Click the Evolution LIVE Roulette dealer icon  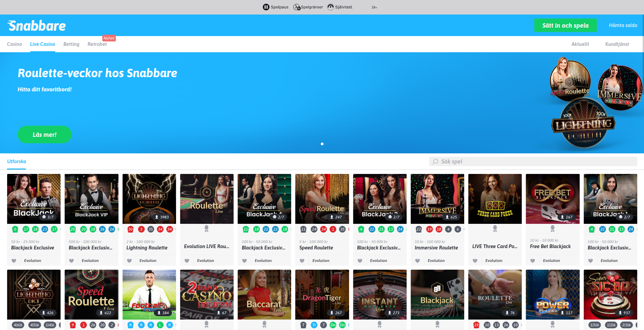206,229
